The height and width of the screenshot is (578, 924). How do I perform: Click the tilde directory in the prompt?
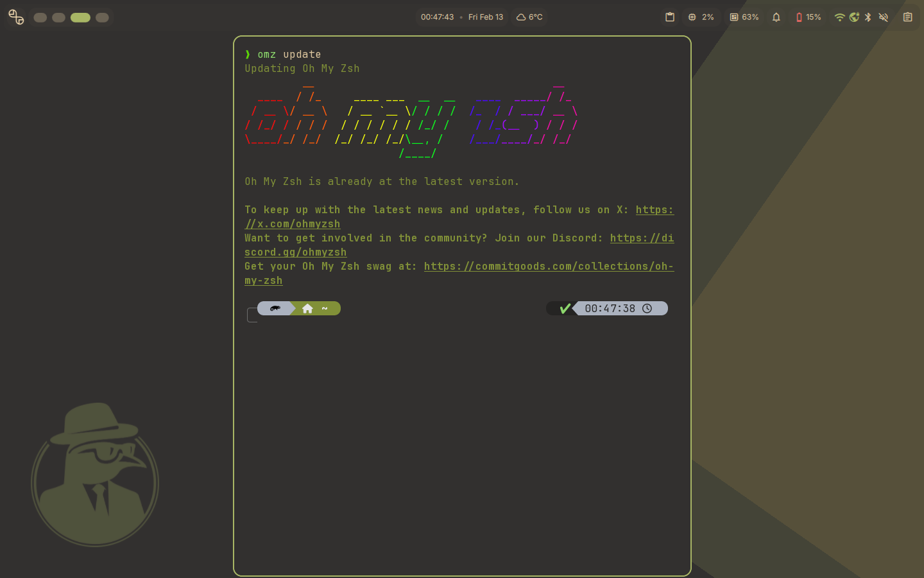click(325, 308)
